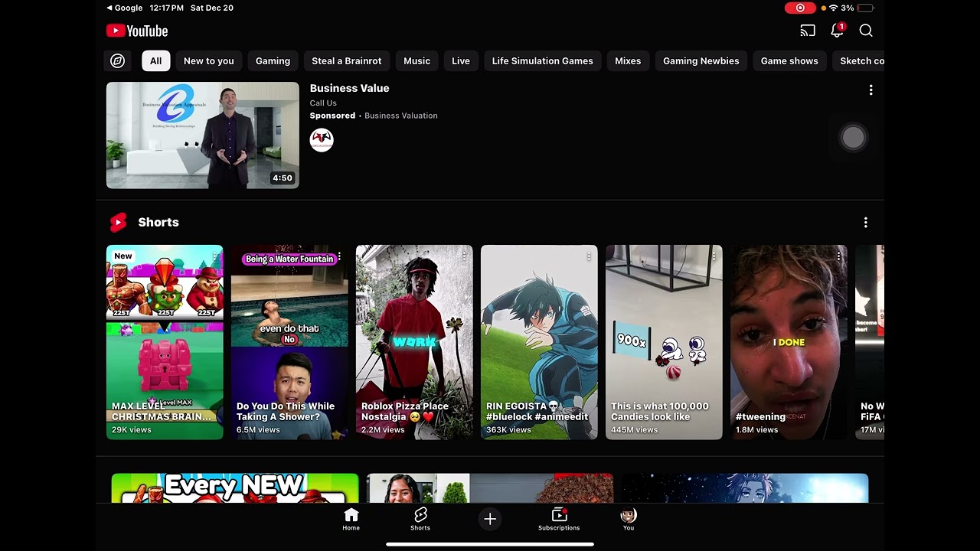Open the Cast to device icon
This screenshot has height=551, width=980.
tap(808, 31)
